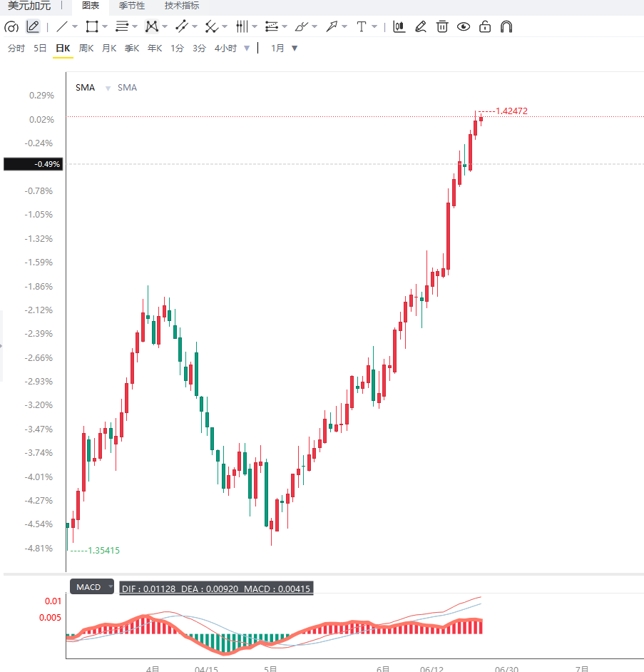Click the candlestick chart style icon
The height and width of the screenshot is (672, 644).
coord(399,26)
